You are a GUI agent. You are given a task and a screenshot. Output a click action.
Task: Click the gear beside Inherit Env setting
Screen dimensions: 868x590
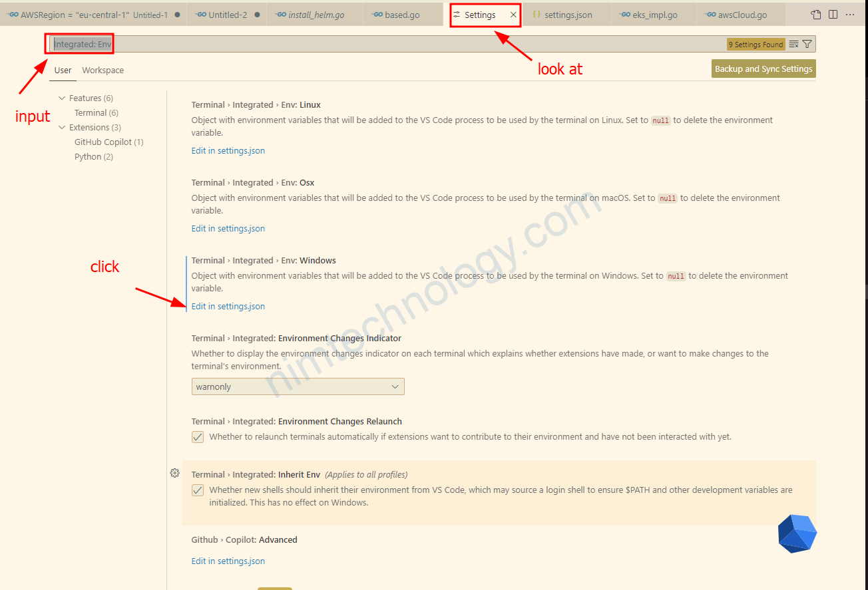[x=174, y=473]
